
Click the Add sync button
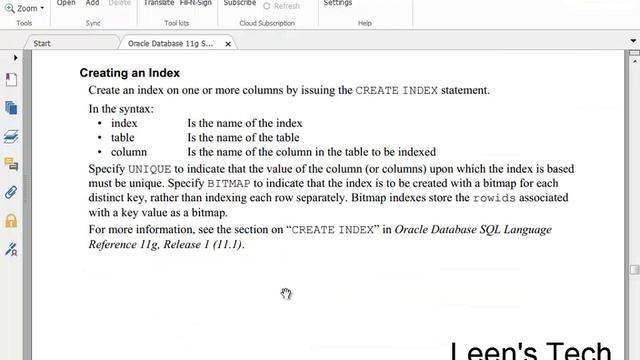pyautogui.click(x=92, y=3)
